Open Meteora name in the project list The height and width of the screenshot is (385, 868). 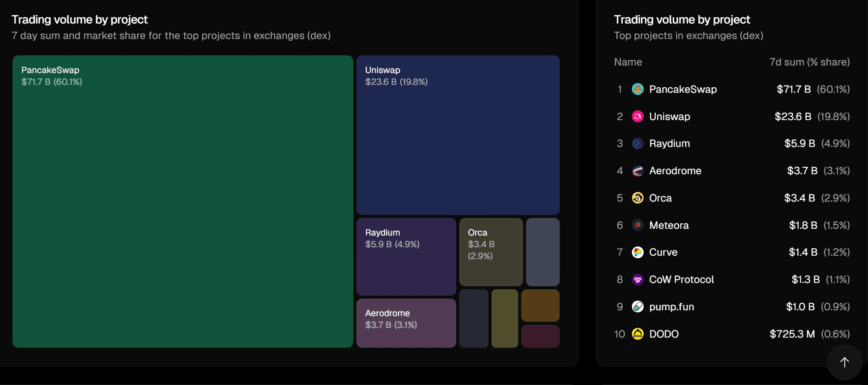(x=669, y=225)
